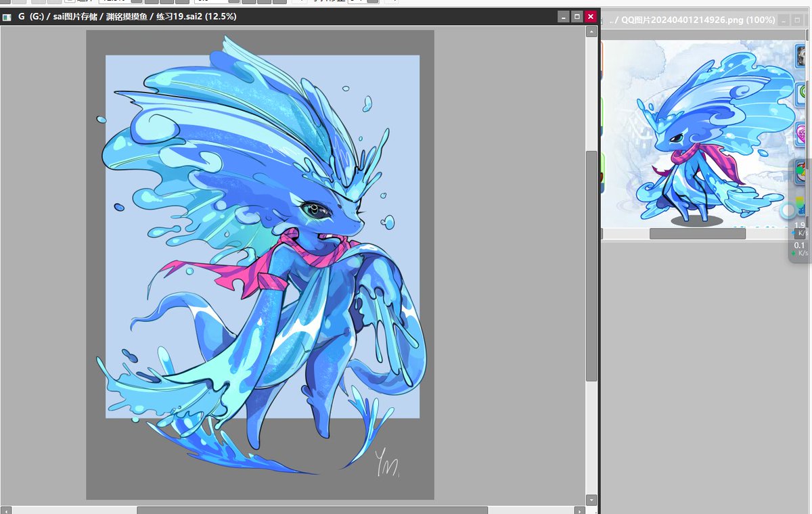Click the reference window horizontal scrollbar thumb
The height and width of the screenshot is (514, 812).
pos(698,233)
